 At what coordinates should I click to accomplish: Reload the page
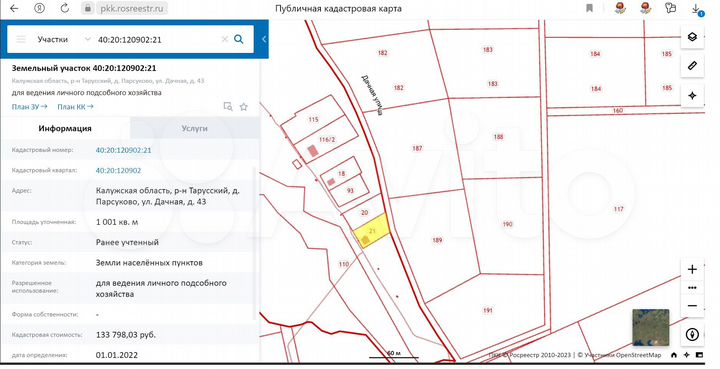tap(65, 8)
